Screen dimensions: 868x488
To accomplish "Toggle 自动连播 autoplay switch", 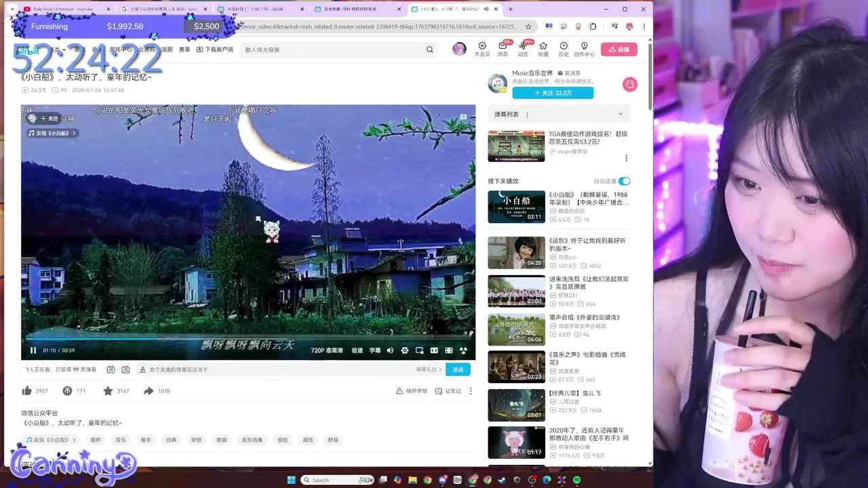I will click(x=625, y=181).
